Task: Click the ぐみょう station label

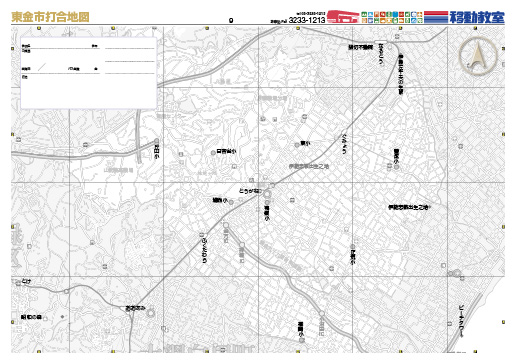Action: coord(344,144)
